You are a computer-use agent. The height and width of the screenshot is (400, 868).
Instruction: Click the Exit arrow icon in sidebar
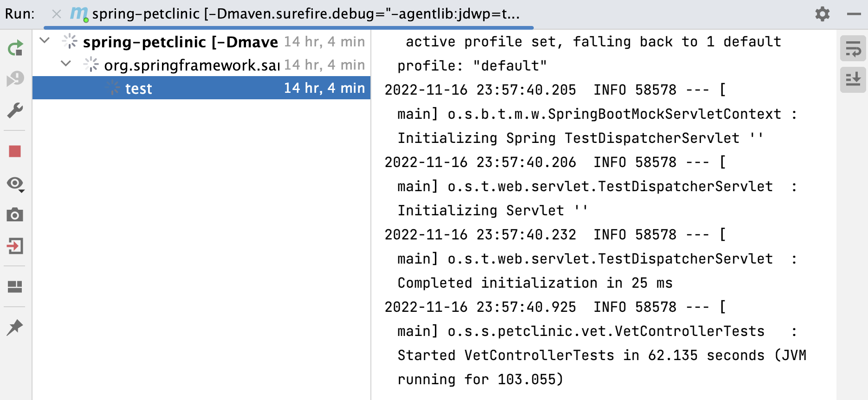[x=15, y=246]
